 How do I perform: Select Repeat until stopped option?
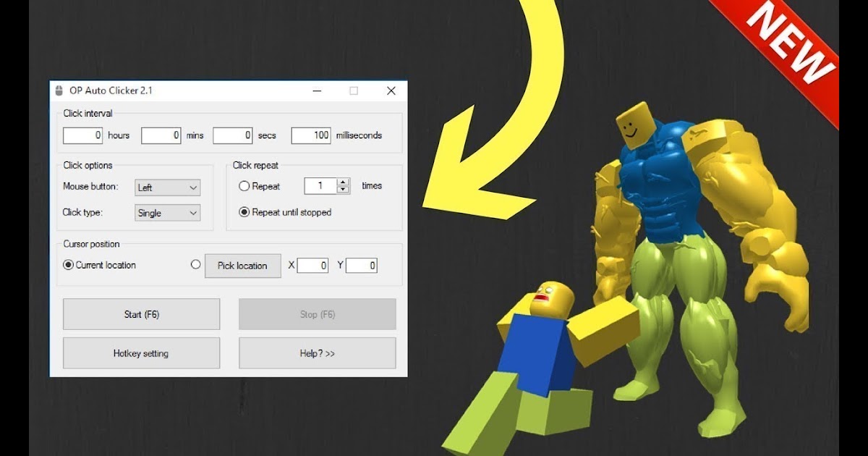pyautogui.click(x=244, y=212)
